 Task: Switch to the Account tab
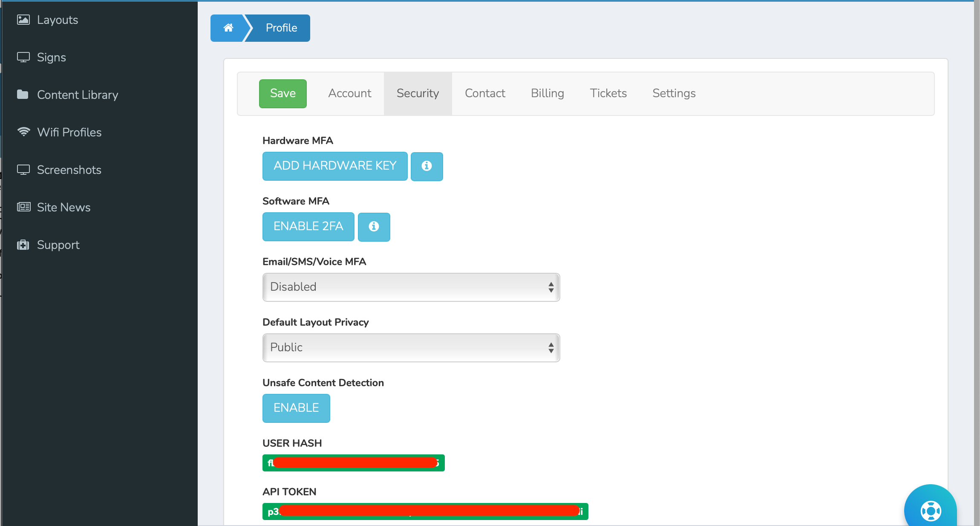tap(349, 93)
